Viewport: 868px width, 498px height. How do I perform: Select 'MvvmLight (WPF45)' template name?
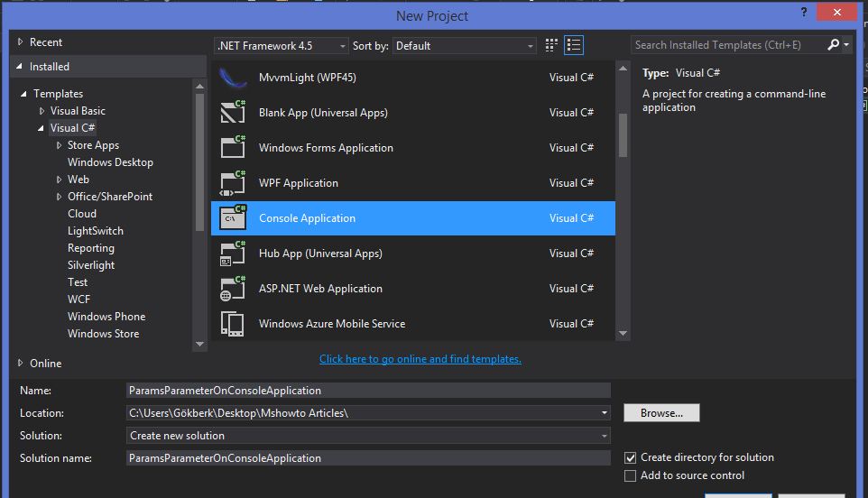pyautogui.click(x=308, y=78)
